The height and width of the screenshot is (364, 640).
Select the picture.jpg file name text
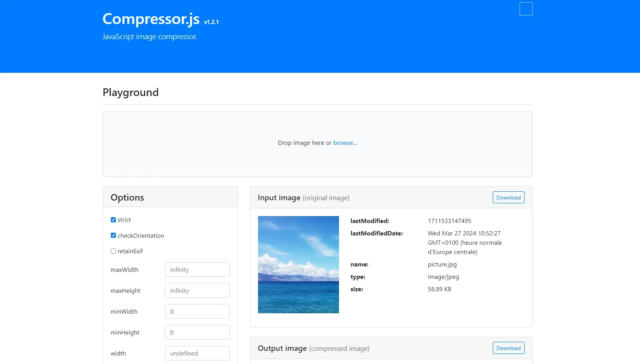tap(442, 264)
